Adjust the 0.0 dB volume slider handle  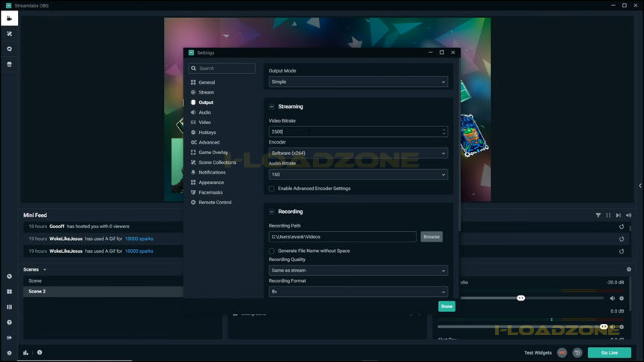coord(604,327)
